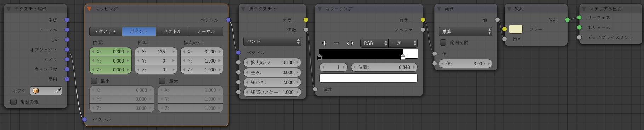Click the ボリューム input socket
644x130 pixels.
[x=579, y=27]
